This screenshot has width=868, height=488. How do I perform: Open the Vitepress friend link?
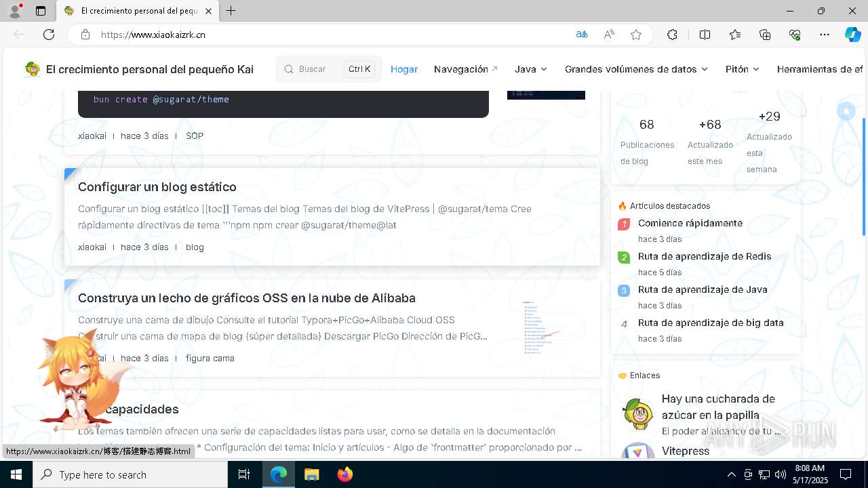[x=686, y=451]
